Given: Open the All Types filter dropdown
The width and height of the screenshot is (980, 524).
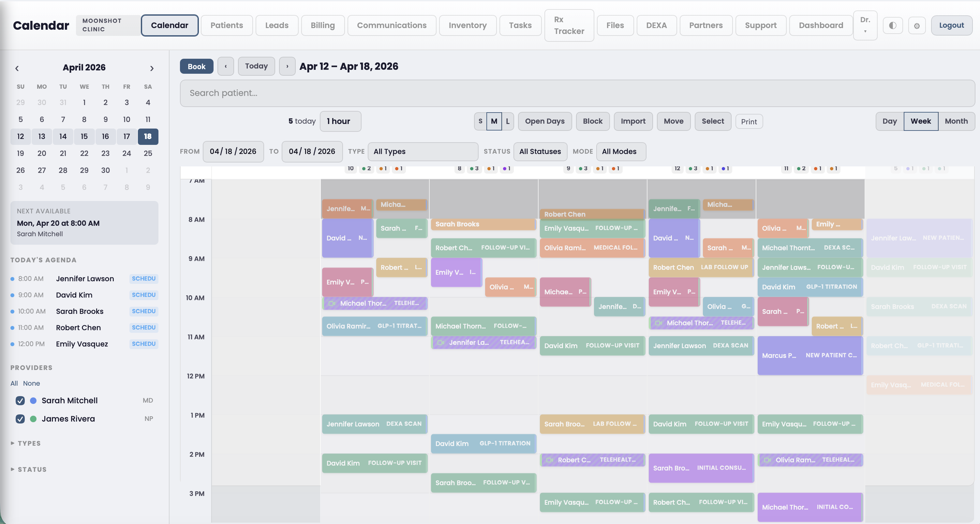Looking at the screenshot, I should point(423,152).
